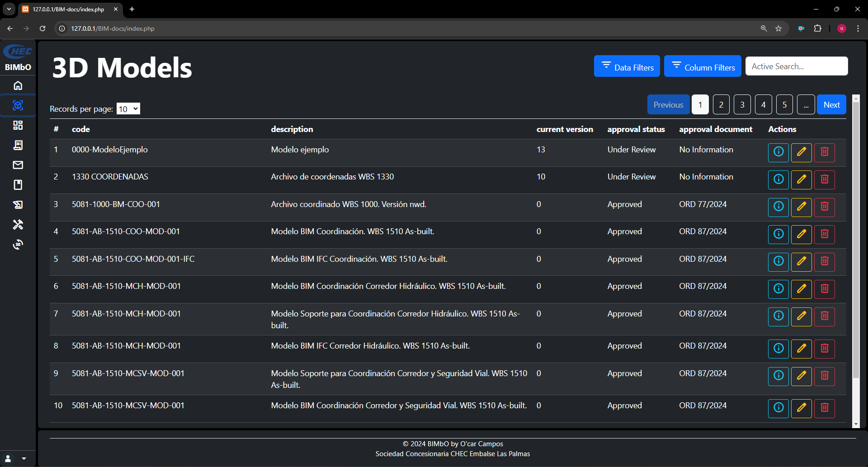
Task: Open the mail envelope sidebar icon
Action: (x=18, y=165)
